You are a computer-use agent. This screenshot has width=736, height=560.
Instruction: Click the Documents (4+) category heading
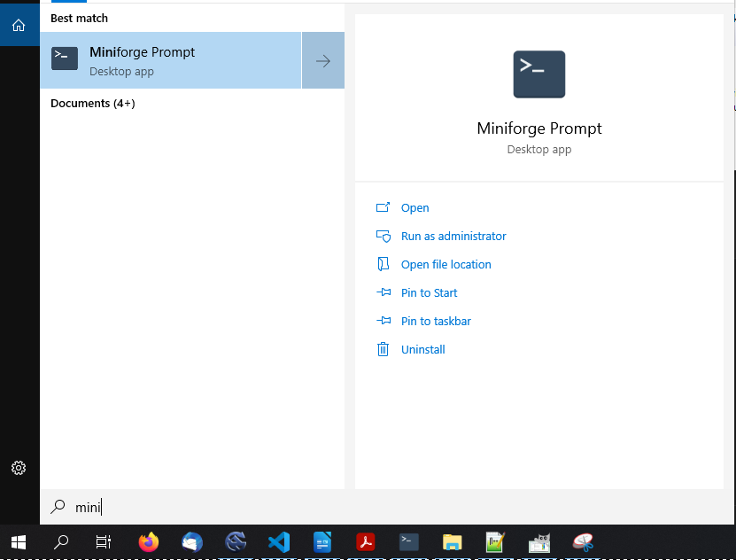point(93,104)
